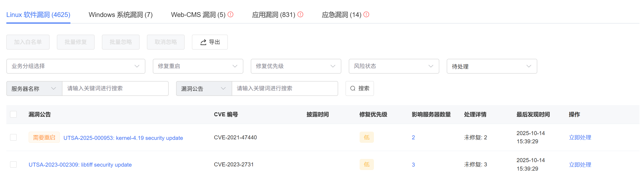Click the alert icon next to 应用漏洞
Image resolution: width=644 pixels, height=178 pixels.
300,15
